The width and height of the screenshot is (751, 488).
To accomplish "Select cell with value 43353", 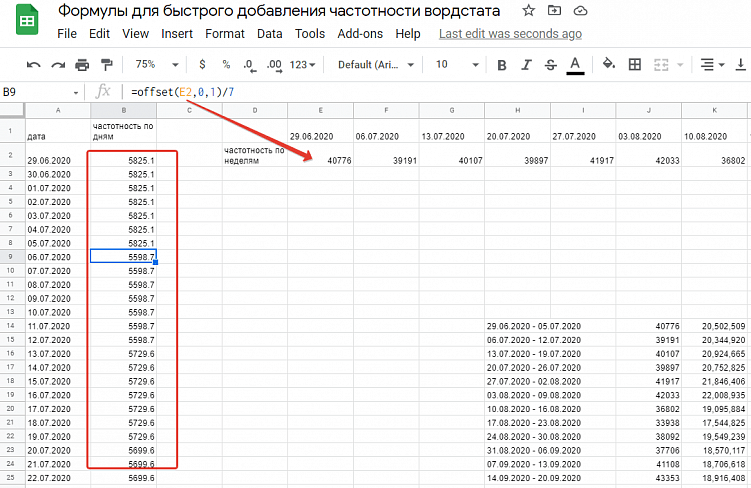I will pos(649,478).
